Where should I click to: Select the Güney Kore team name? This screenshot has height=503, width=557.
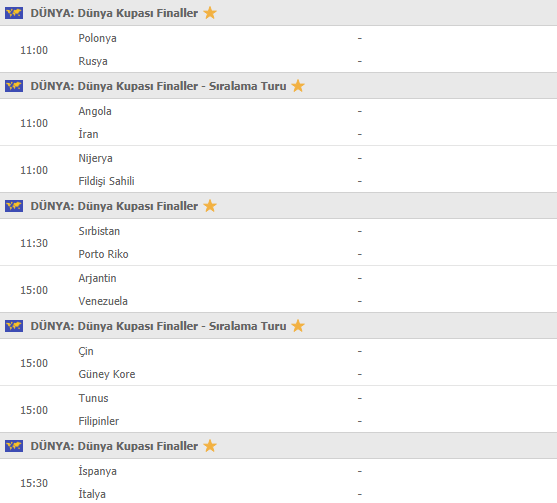[x=107, y=374]
